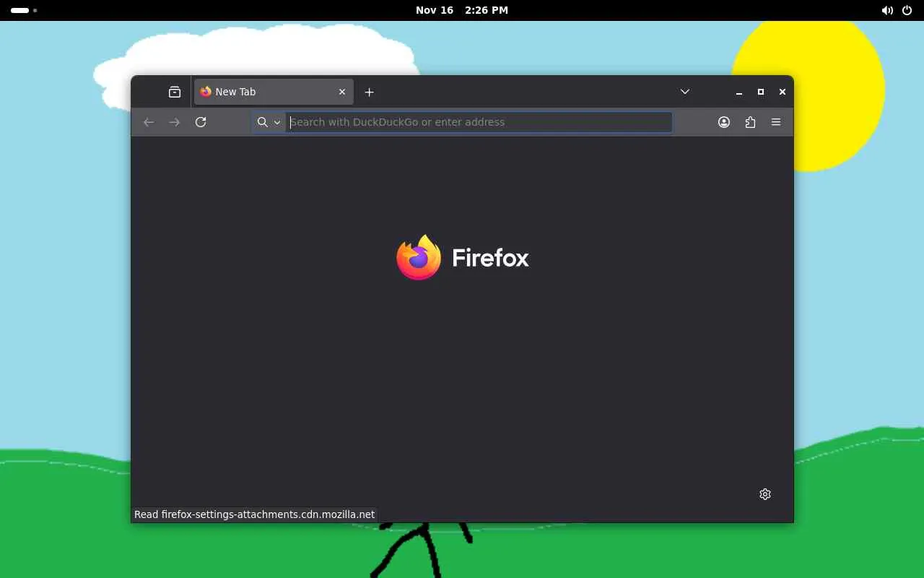Expand the list all tabs chevron

(x=685, y=92)
